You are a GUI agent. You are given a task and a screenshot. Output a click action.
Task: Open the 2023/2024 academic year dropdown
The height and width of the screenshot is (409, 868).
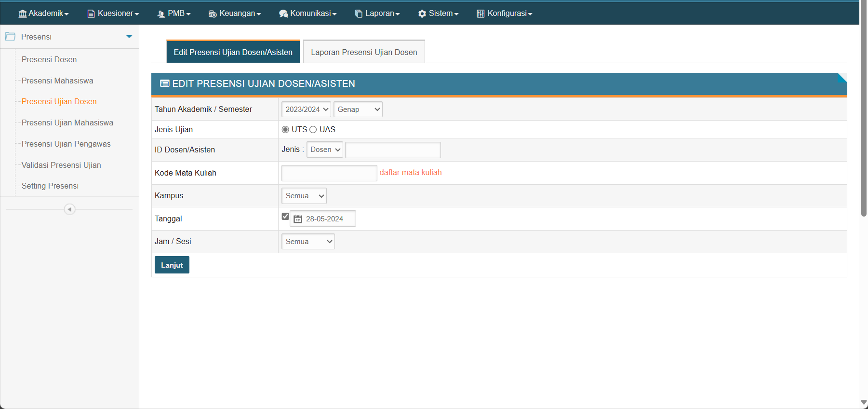[x=306, y=109]
